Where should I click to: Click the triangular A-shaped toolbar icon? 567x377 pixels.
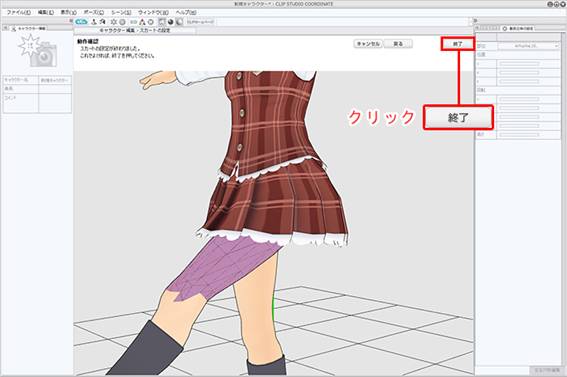(x=142, y=22)
